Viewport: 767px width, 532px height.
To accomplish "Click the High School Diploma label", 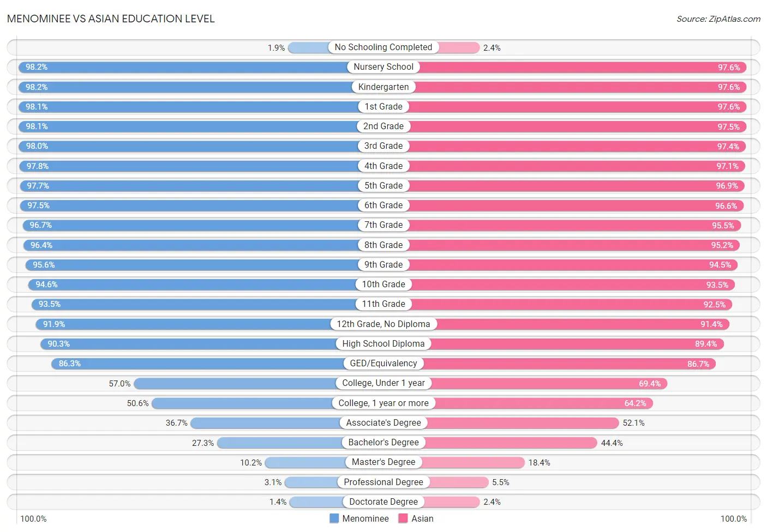I will pos(383,344).
